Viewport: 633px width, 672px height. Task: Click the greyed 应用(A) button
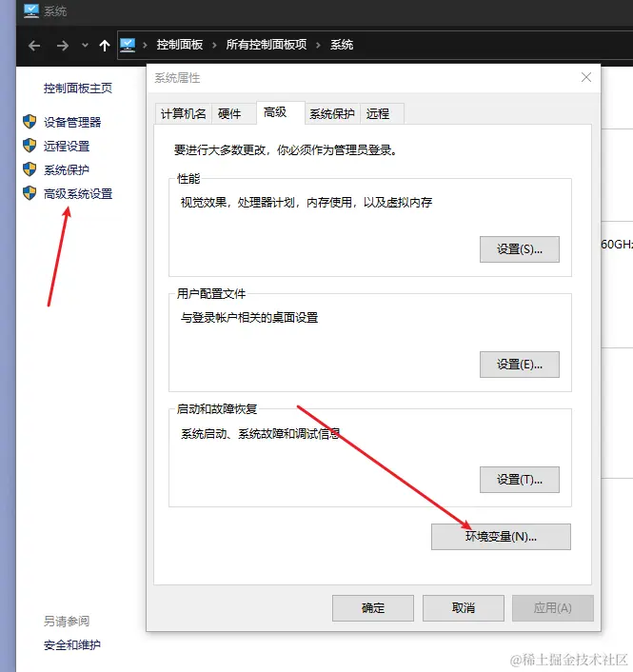(553, 607)
